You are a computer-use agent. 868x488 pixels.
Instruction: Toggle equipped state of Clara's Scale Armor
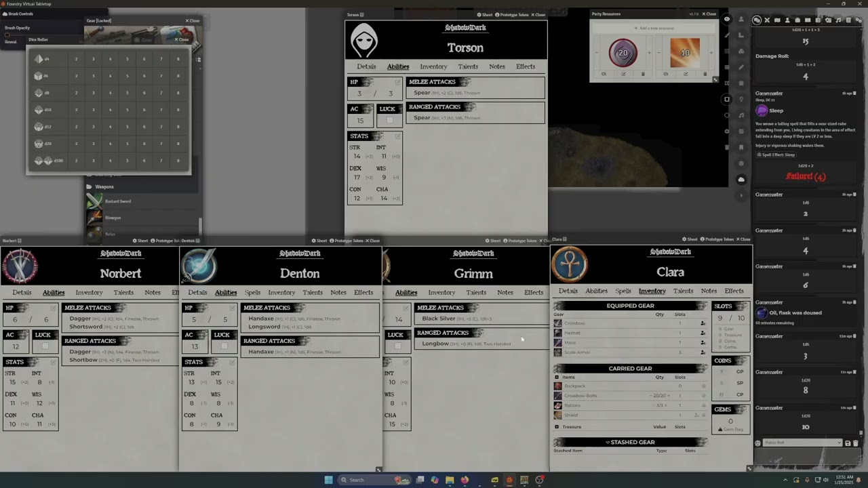(x=703, y=352)
